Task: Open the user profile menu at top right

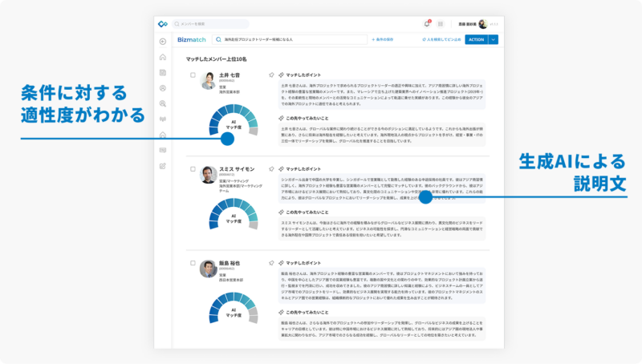Action: coord(481,24)
